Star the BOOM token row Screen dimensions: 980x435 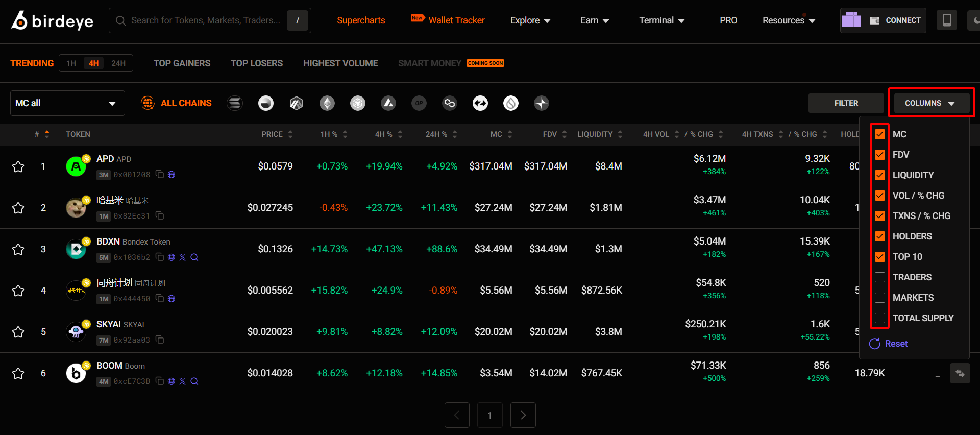(18, 373)
